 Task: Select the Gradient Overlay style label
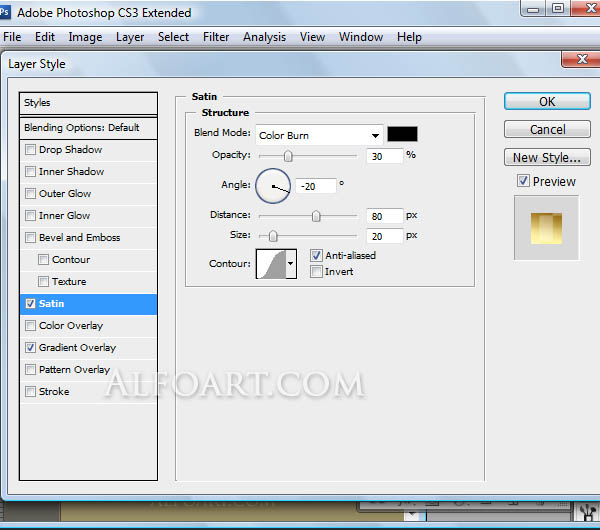[x=77, y=347]
